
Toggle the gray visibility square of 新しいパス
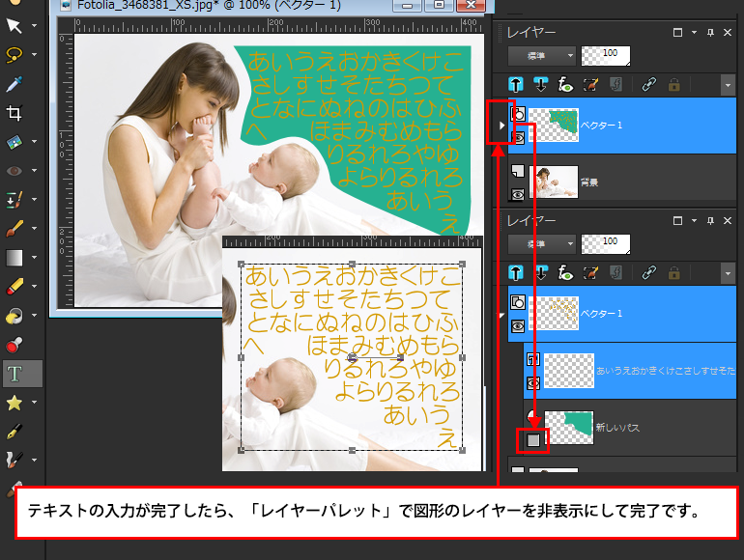533,440
